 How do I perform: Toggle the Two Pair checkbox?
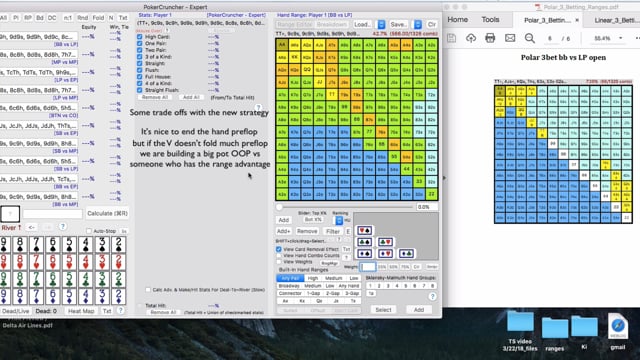click(140, 50)
